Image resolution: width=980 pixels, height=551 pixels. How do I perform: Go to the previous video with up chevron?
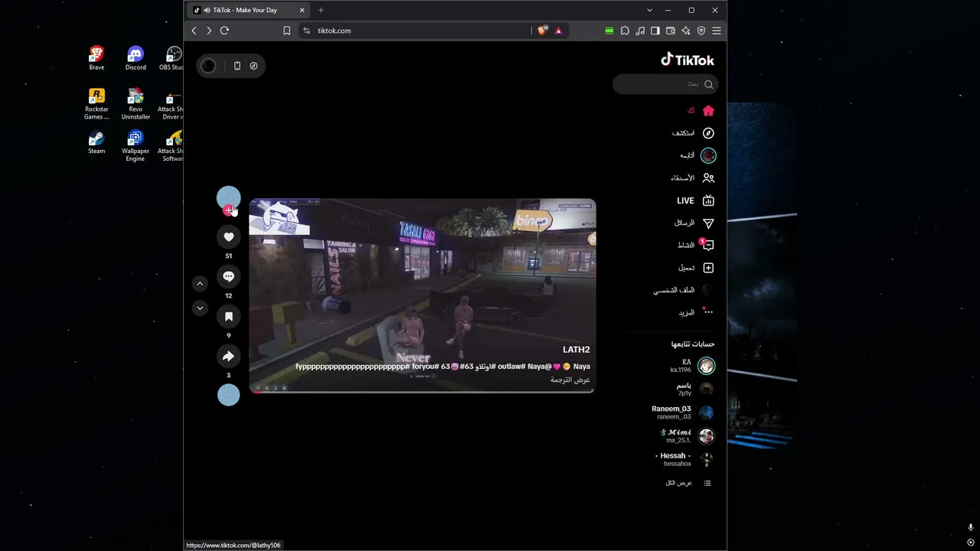[200, 284]
